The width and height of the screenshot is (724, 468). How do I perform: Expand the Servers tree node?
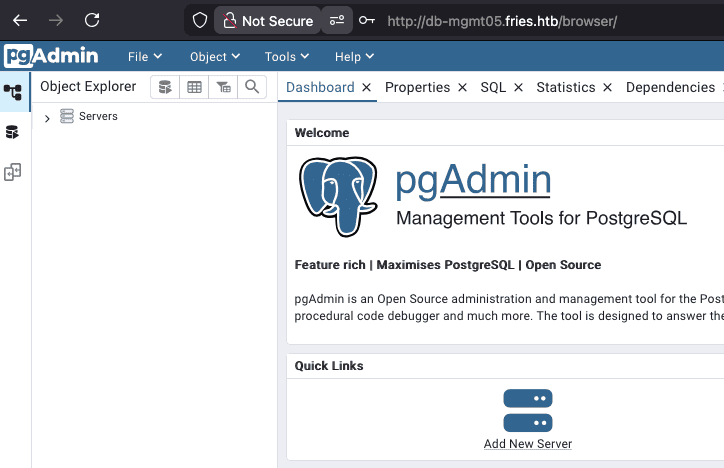click(x=47, y=118)
